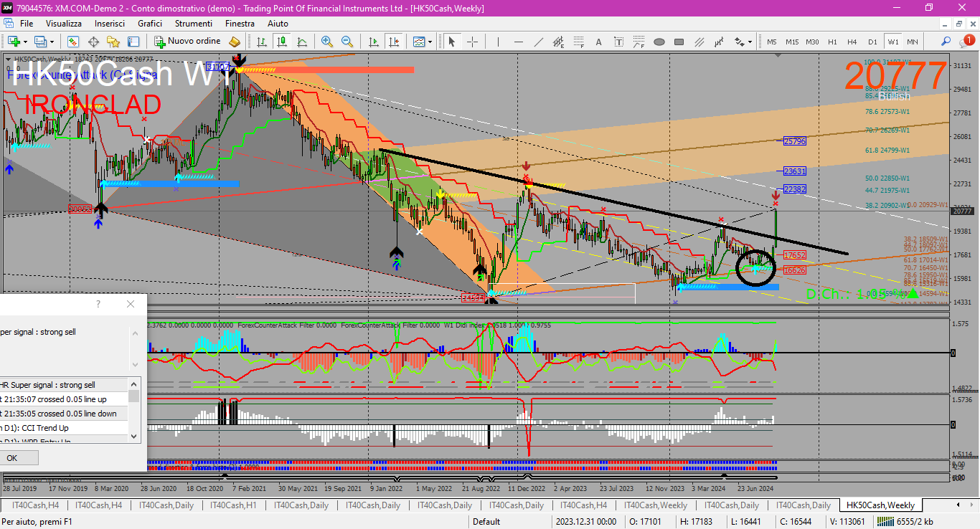
Task: Open the chat notifications icon with badge
Action: (966, 40)
